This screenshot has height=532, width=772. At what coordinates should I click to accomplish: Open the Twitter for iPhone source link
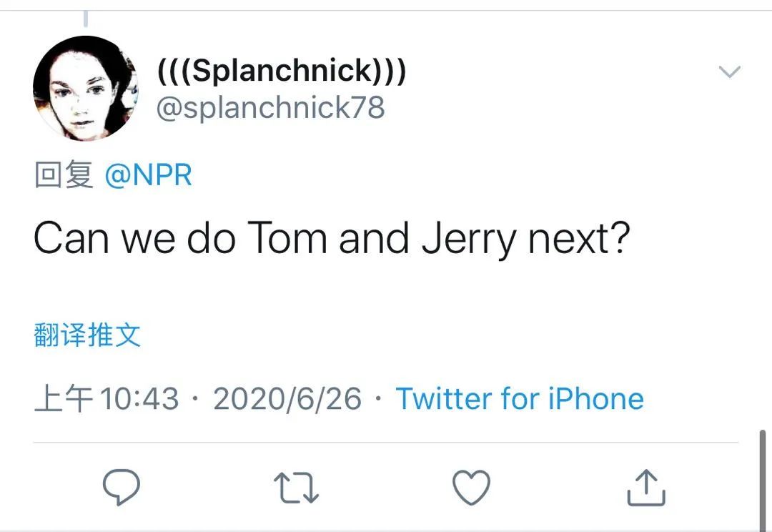click(x=520, y=398)
